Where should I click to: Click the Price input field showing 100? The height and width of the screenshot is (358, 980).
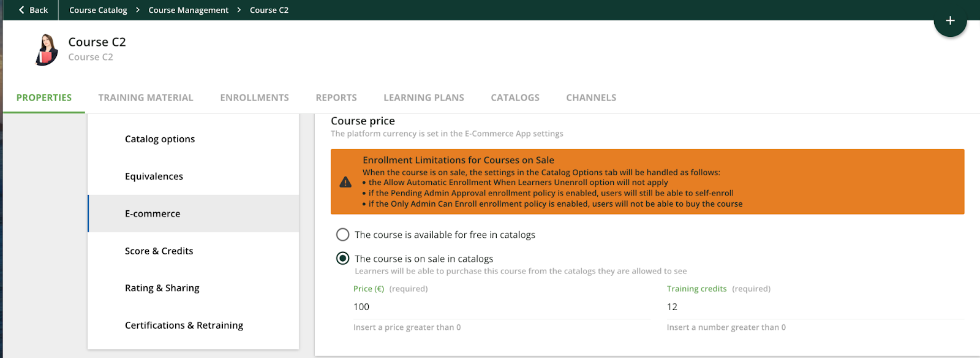[x=501, y=307]
